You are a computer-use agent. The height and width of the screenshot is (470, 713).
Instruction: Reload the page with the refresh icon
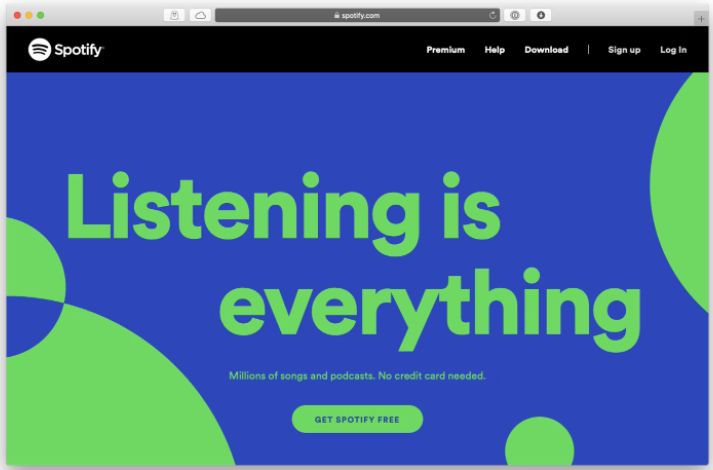pos(492,15)
